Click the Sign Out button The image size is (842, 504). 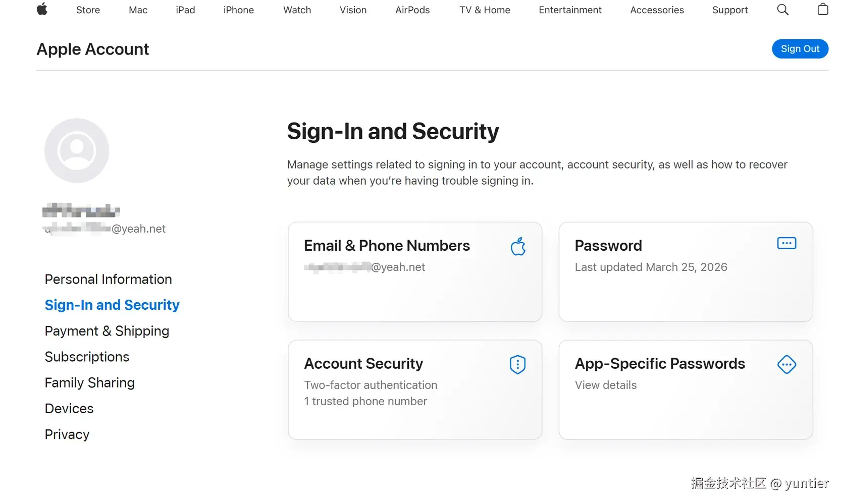(800, 48)
